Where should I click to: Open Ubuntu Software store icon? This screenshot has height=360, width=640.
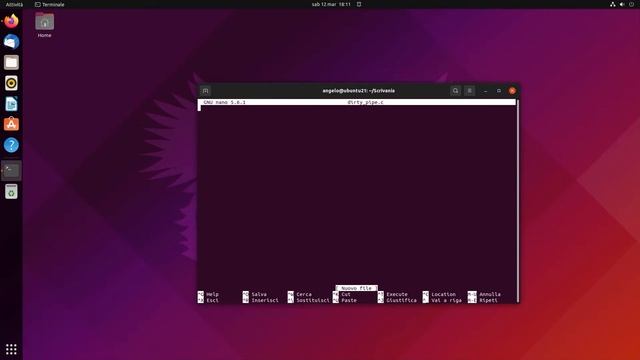pos(11,124)
